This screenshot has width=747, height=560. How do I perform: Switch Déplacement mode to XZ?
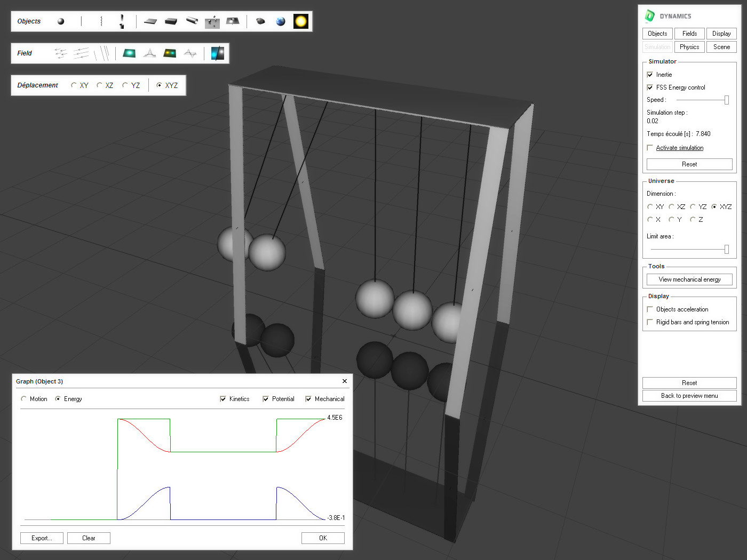99,85
